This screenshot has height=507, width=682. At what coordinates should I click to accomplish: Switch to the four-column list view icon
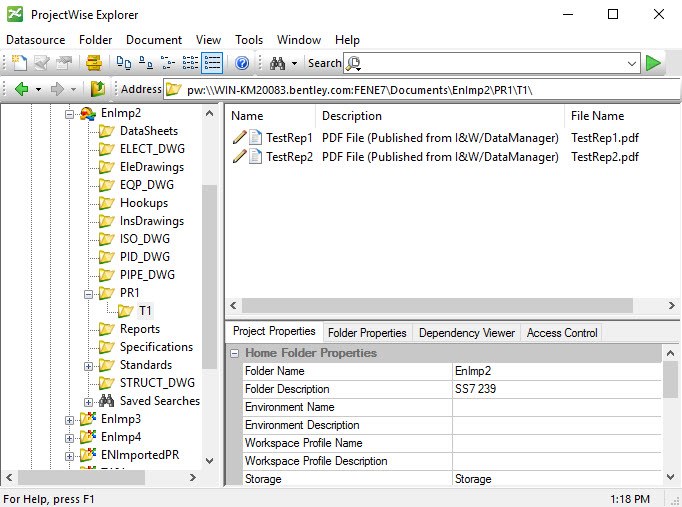pyautogui.click(x=190, y=63)
